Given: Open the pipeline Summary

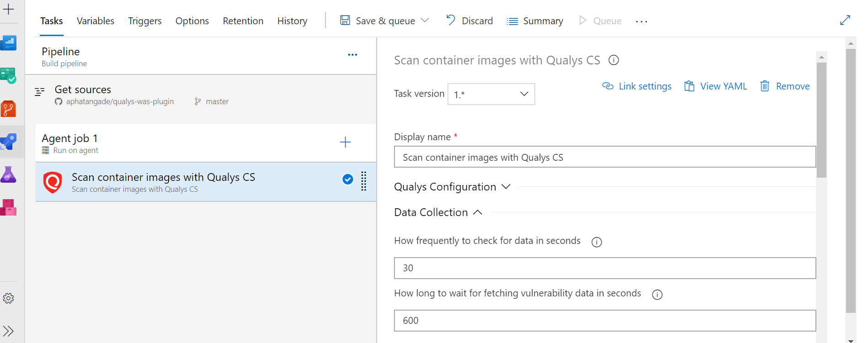Looking at the screenshot, I should coord(535,21).
